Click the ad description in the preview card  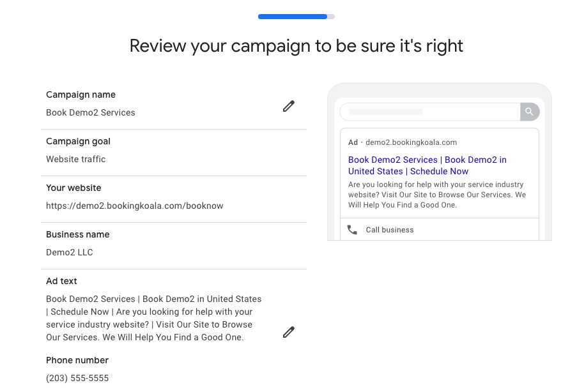[437, 195]
